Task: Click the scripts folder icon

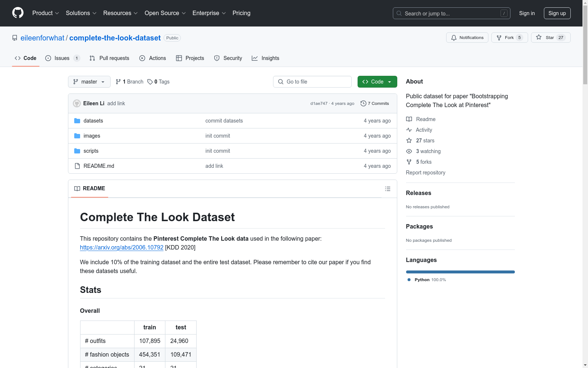Action: point(77,151)
